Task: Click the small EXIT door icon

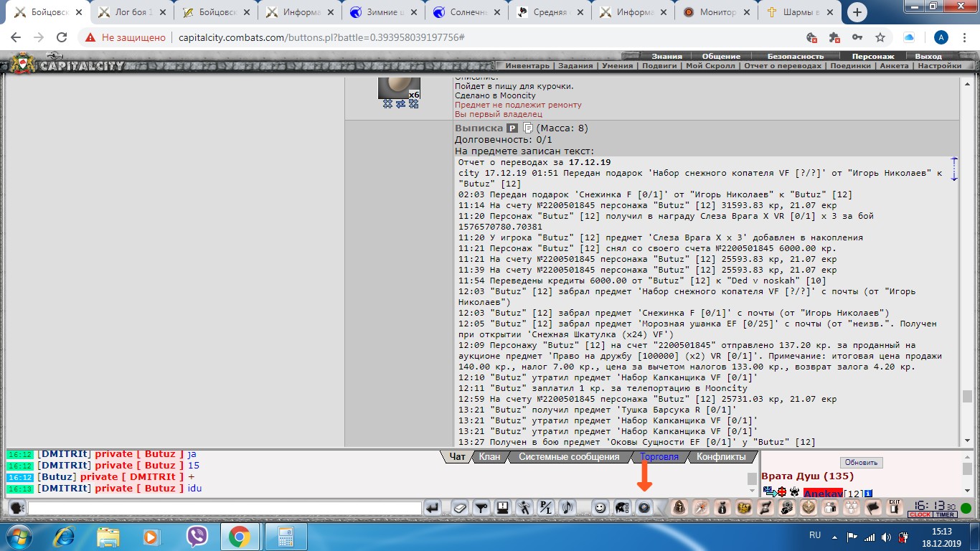Action: pos(894,507)
